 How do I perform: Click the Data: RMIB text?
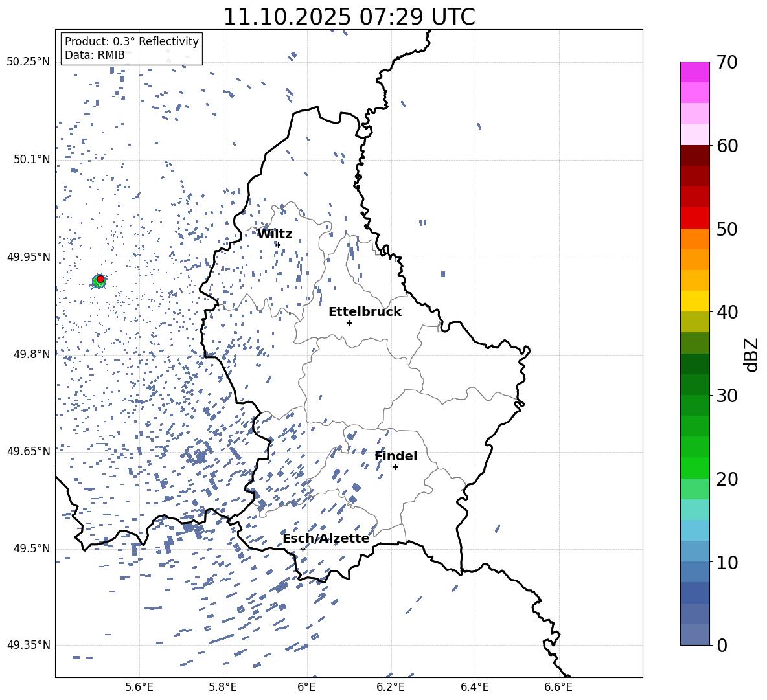(x=95, y=55)
